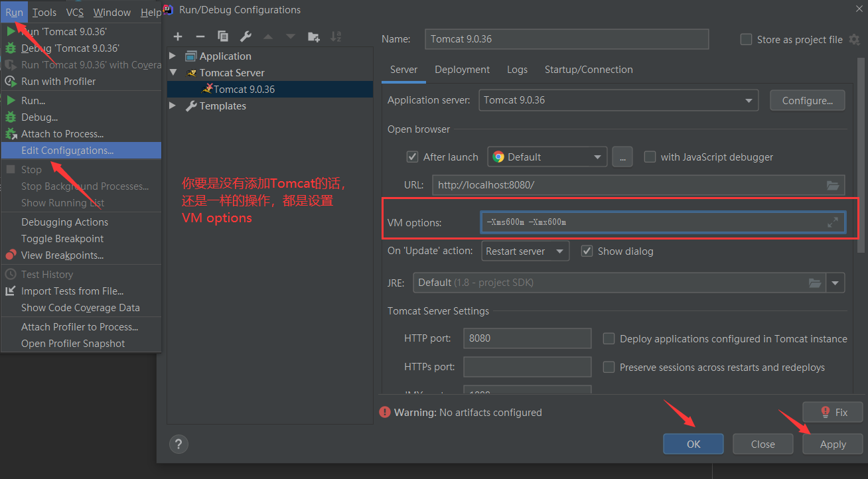Toggle the Store as project file checkbox
Screen dimensions: 868x479
click(x=746, y=40)
